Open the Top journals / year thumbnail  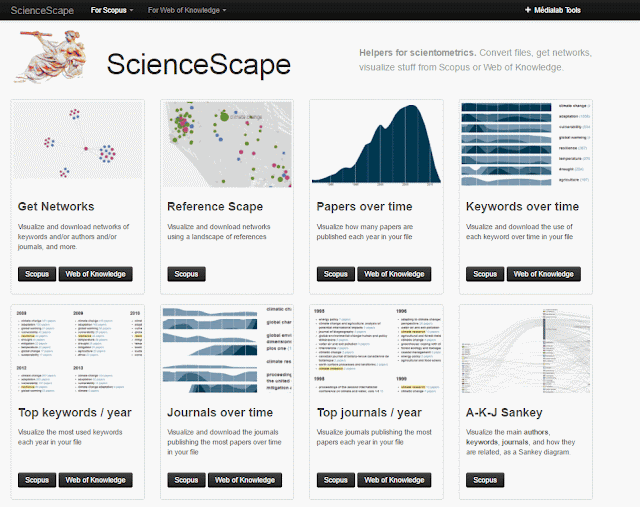tap(376, 350)
